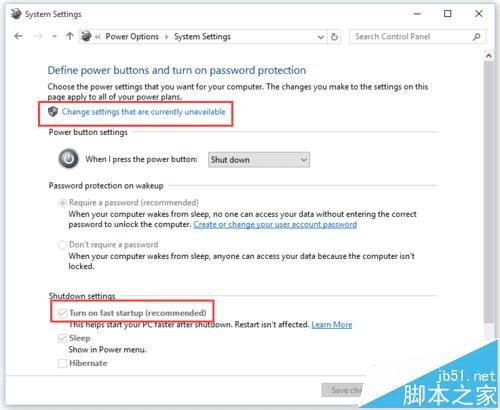Image resolution: width=500 pixels, height=410 pixels.
Task: Toggle the Sleep checkbox
Action: click(x=62, y=338)
